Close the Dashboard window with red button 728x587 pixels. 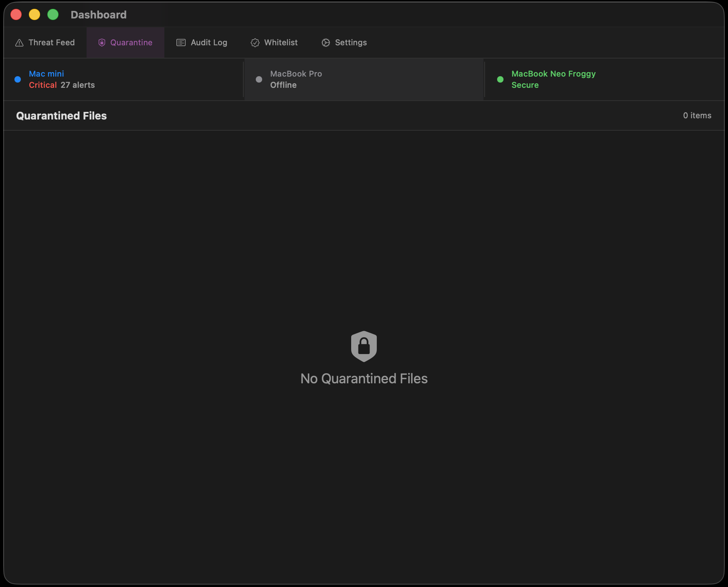[x=16, y=14]
